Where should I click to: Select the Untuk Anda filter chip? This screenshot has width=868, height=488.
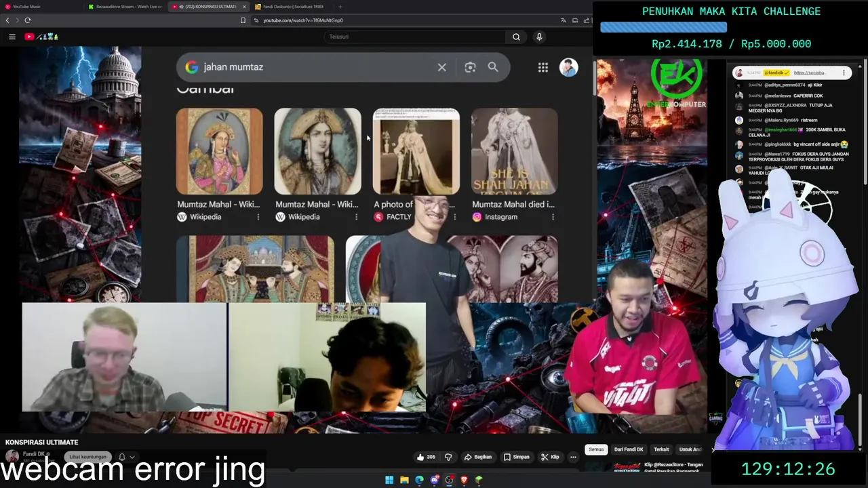point(690,449)
